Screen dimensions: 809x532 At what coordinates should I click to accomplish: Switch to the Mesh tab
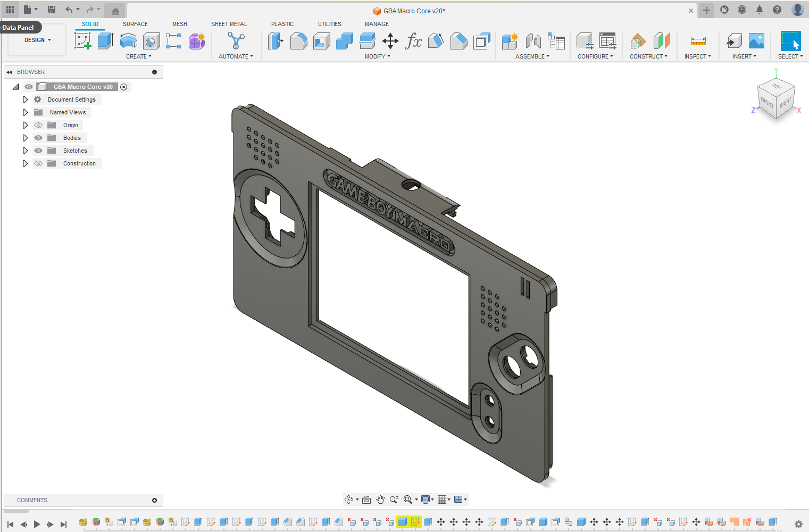tap(180, 24)
